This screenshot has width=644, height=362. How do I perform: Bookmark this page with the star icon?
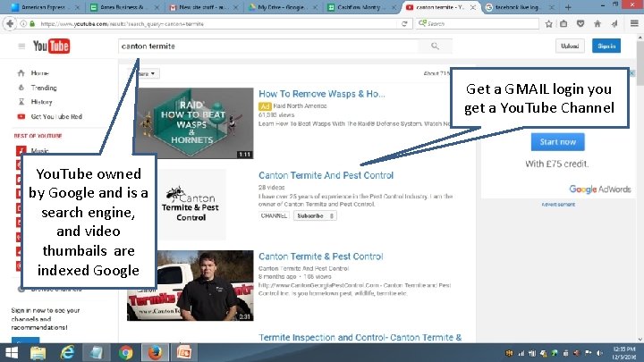point(548,24)
